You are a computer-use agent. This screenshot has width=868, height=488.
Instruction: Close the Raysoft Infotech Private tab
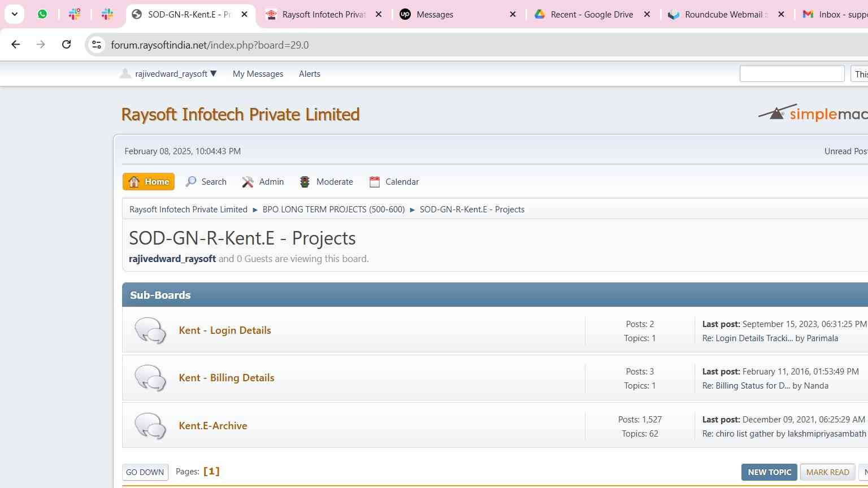point(379,14)
